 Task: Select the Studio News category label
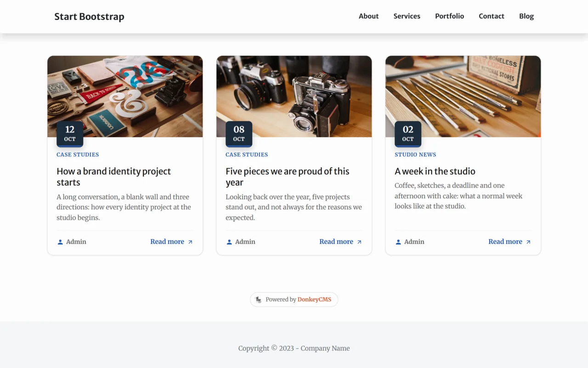coord(415,155)
